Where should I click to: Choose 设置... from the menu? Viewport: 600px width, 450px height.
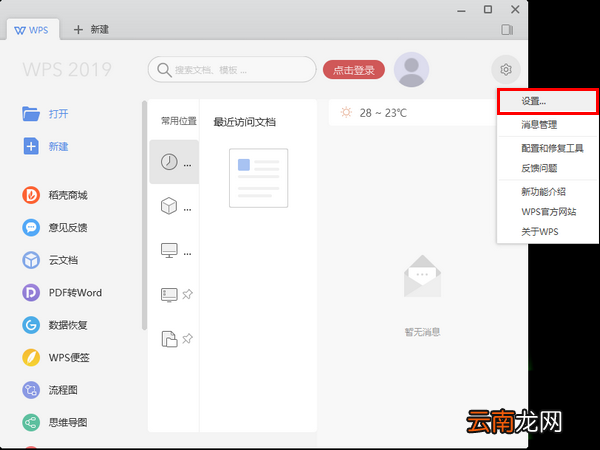coord(547,101)
